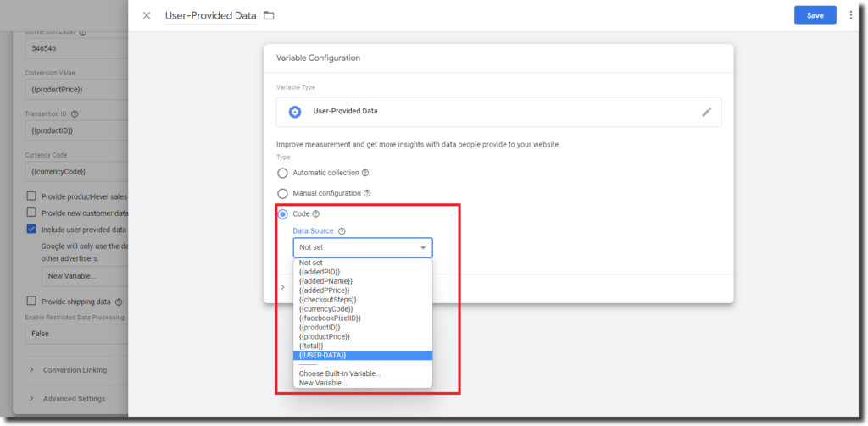The height and width of the screenshot is (426, 868).
Task: Close the User-Provided Data variable editor
Action: point(147,15)
